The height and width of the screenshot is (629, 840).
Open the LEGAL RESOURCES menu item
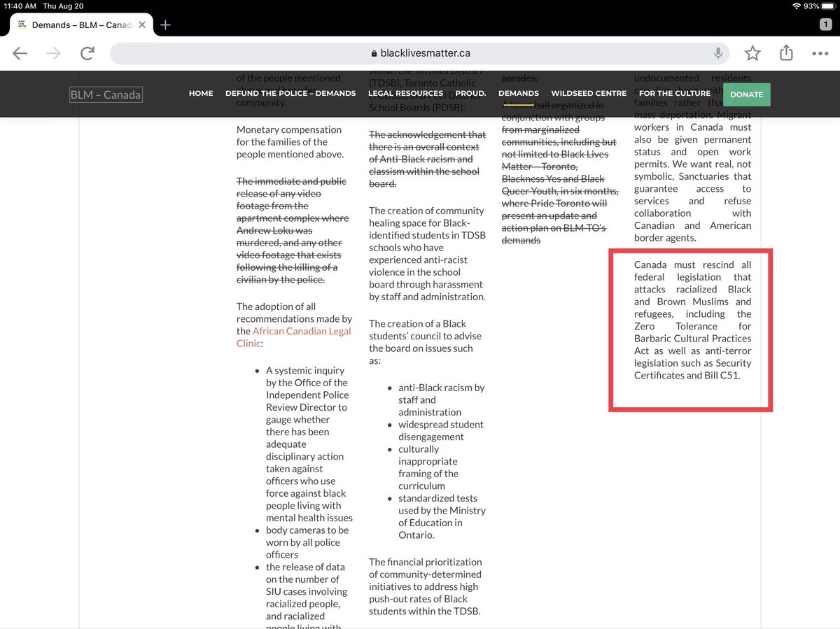point(406,93)
